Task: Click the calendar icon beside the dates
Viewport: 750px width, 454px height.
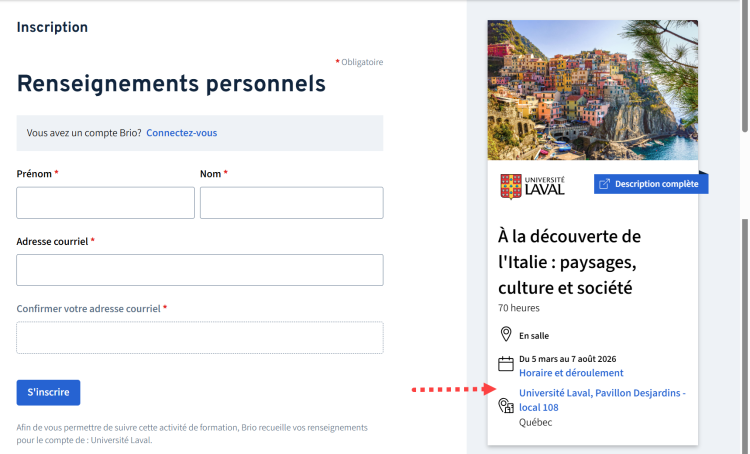Action: [506, 364]
